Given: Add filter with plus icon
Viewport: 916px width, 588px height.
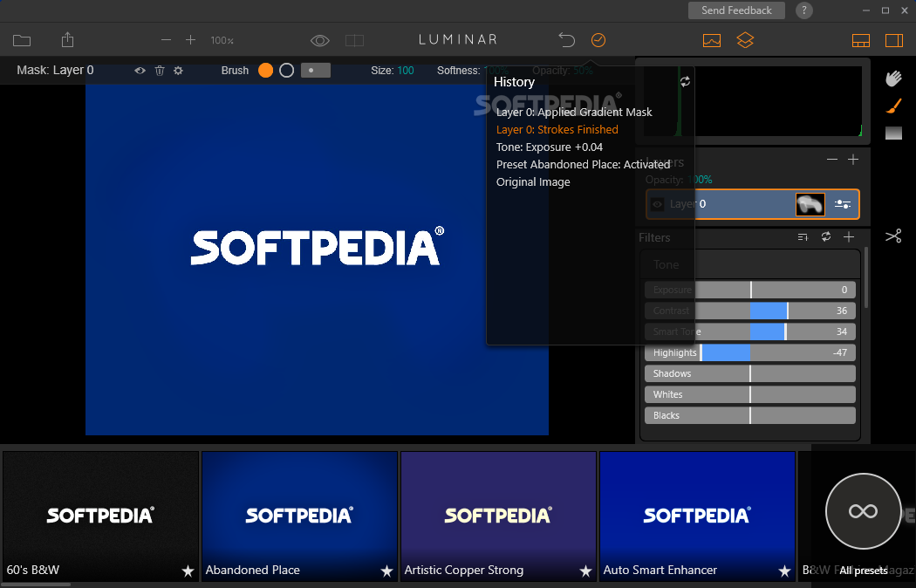Looking at the screenshot, I should click(849, 236).
